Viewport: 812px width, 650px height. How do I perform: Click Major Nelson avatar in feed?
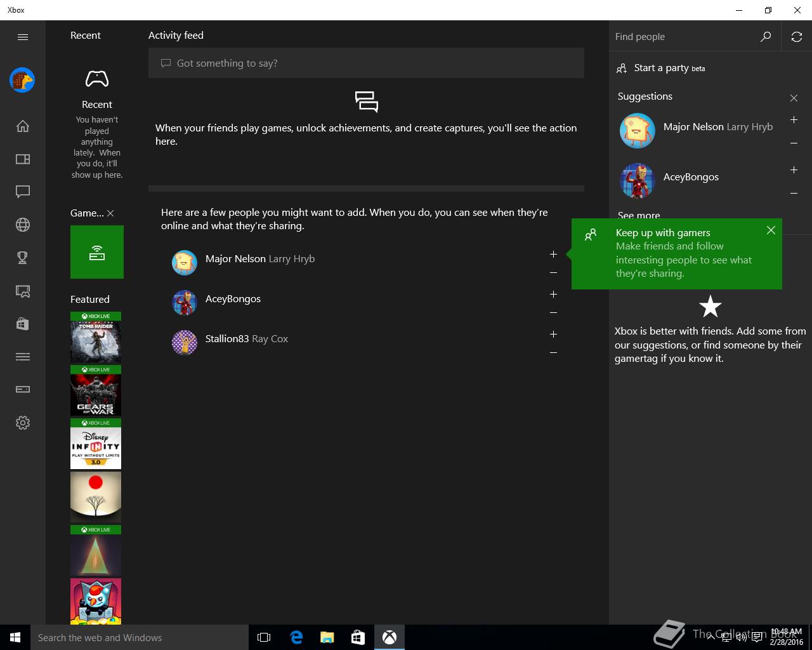(185, 263)
